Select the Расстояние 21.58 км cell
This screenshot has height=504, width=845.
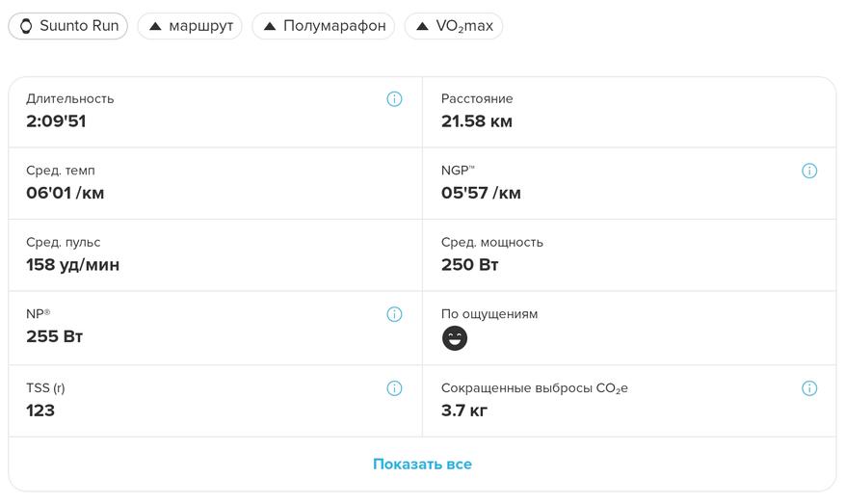tap(629, 112)
